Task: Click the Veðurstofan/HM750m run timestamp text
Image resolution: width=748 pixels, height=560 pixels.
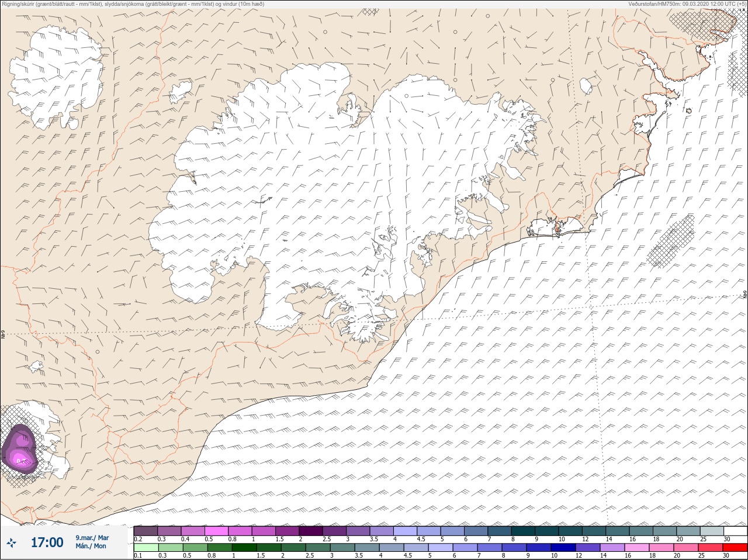Action: pos(687,4)
